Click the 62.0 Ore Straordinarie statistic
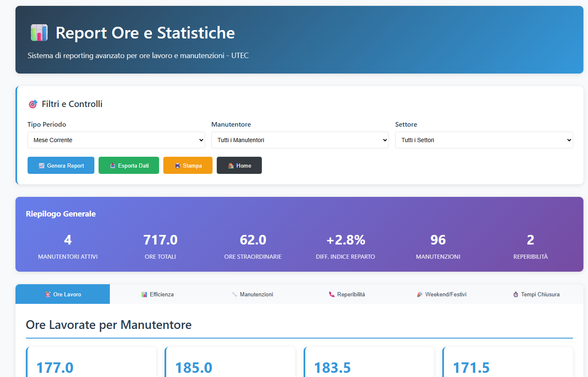Image resolution: width=588 pixels, height=377 pixels. click(253, 240)
